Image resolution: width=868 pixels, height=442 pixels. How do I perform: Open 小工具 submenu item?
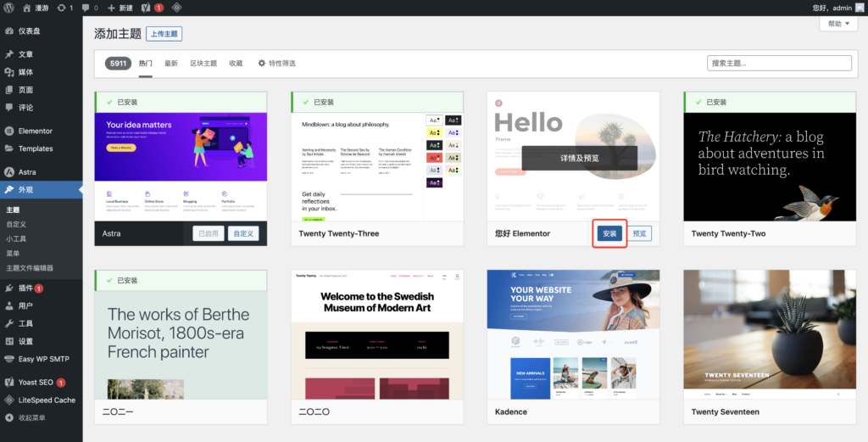click(16, 238)
